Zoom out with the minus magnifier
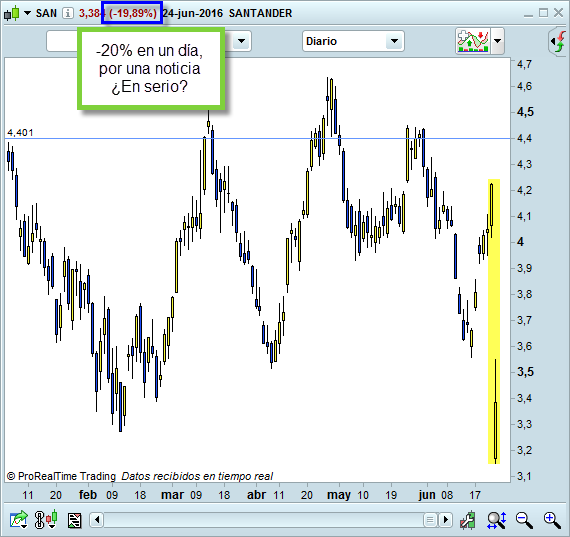This screenshot has width=570, height=537. (525, 520)
